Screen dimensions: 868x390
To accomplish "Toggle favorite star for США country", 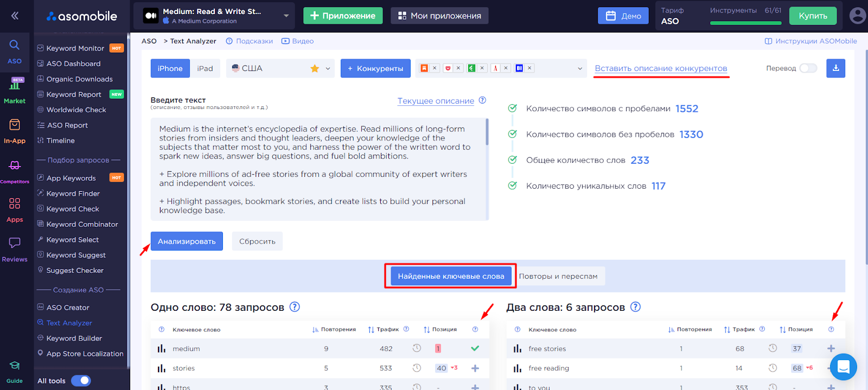I will 315,68.
